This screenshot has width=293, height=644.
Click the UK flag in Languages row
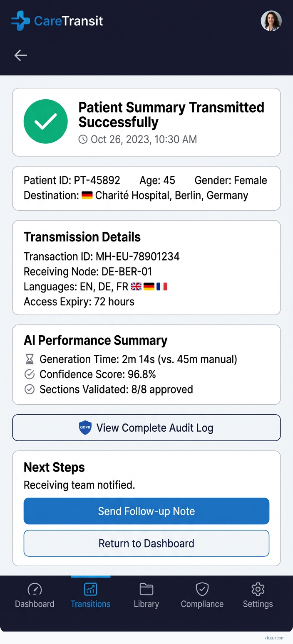click(136, 287)
